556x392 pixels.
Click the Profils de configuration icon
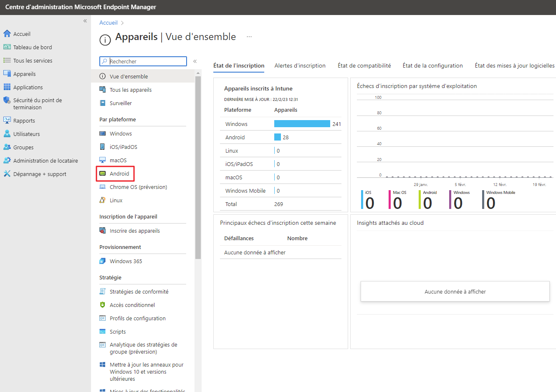tap(102, 318)
